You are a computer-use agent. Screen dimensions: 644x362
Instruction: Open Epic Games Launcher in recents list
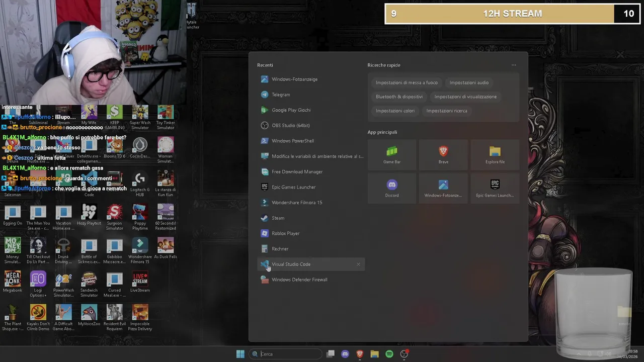[x=310, y=187]
